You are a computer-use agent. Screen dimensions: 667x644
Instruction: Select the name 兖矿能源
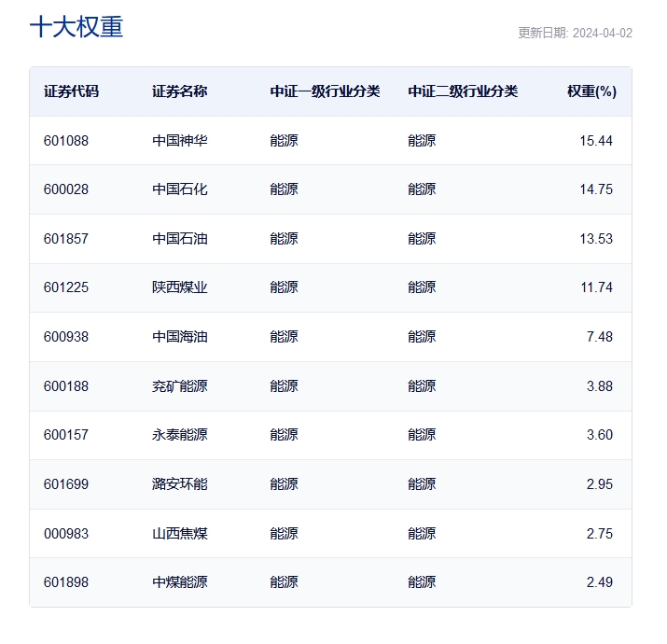coord(179,386)
